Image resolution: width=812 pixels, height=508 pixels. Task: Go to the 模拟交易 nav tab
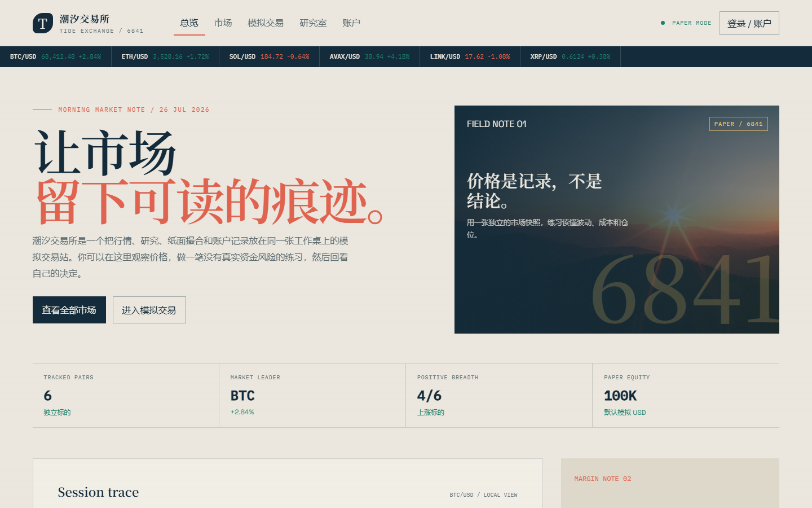266,23
